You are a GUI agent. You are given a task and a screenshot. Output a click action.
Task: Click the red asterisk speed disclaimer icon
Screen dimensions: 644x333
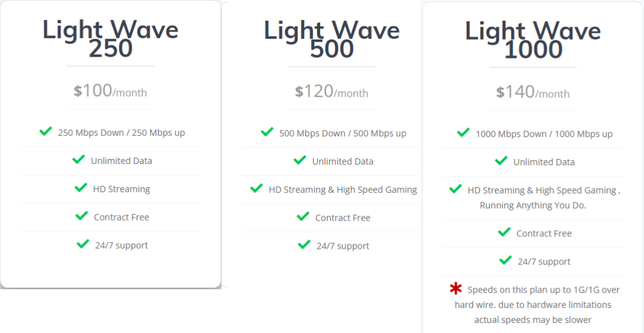coord(455,288)
